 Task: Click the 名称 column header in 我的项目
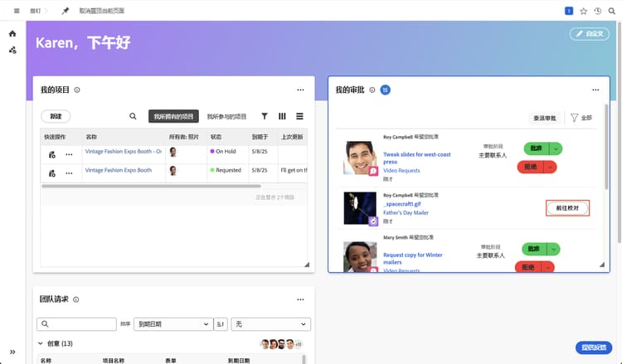click(91, 137)
